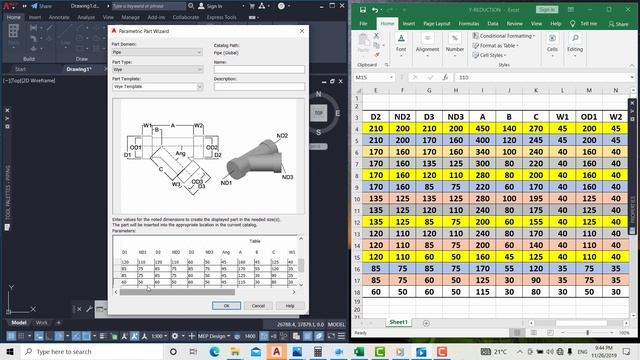
Task: Open Calculator from the taskbar
Action: [318, 351]
